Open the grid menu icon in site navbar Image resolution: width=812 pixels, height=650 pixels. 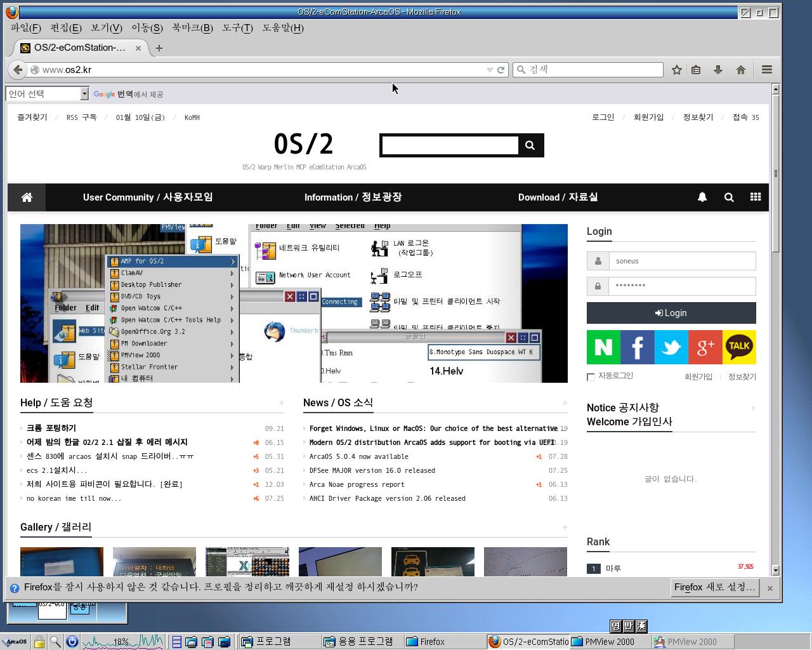[756, 197]
